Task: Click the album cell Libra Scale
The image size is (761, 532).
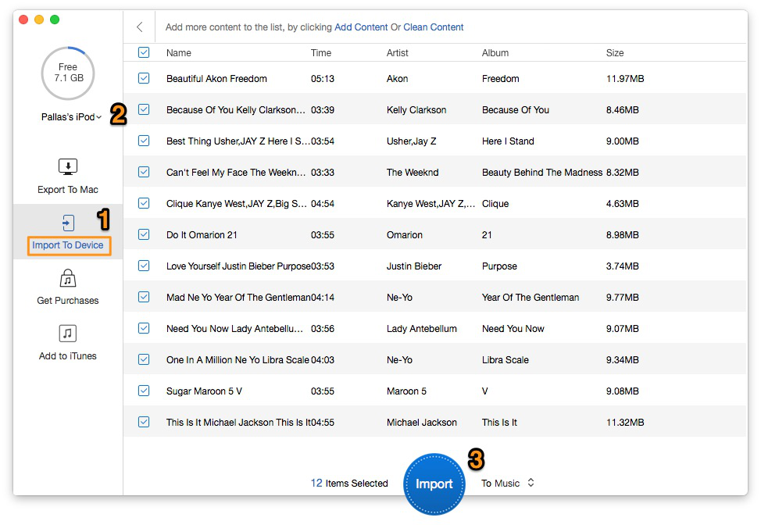Action: (506, 359)
